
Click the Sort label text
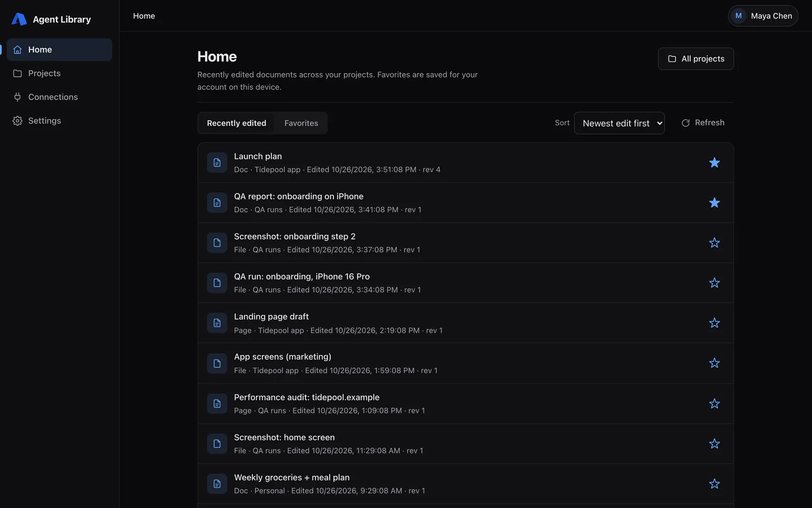pos(562,123)
